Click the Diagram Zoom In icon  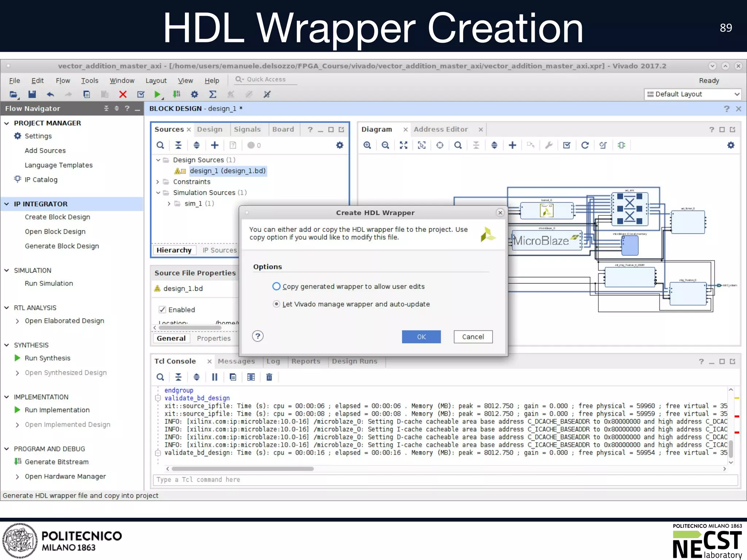tap(367, 145)
